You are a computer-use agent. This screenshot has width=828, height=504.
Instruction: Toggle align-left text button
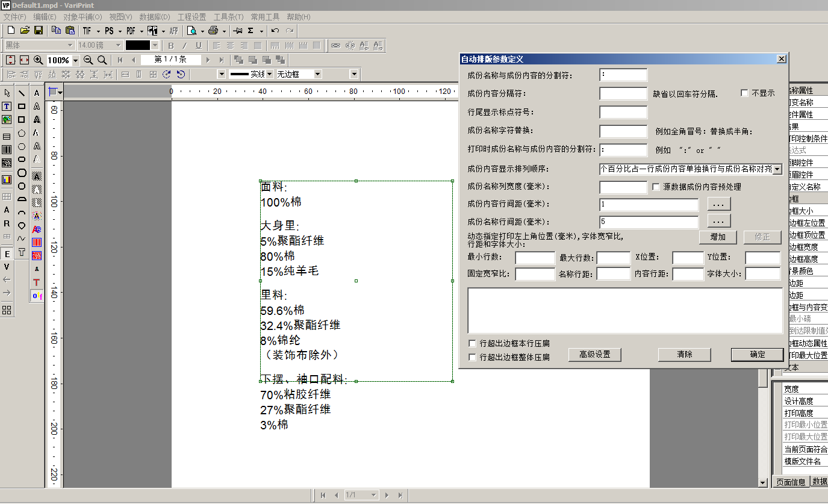click(x=217, y=45)
